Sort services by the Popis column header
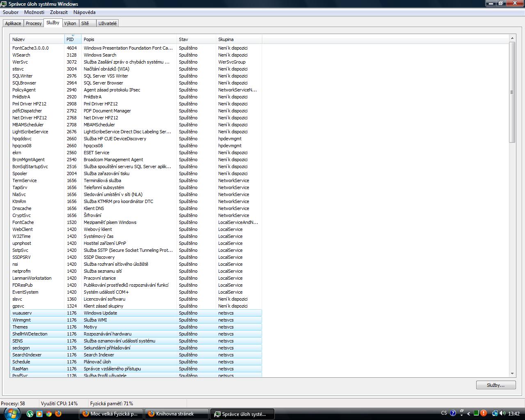Viewport: 525px width, 420px height. coord(129,39)
